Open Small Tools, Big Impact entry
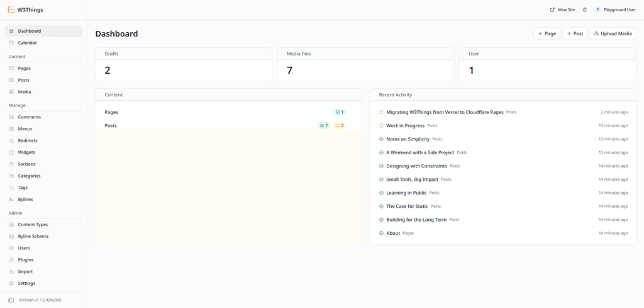The image size is (644, 308). tap(413, 180)
